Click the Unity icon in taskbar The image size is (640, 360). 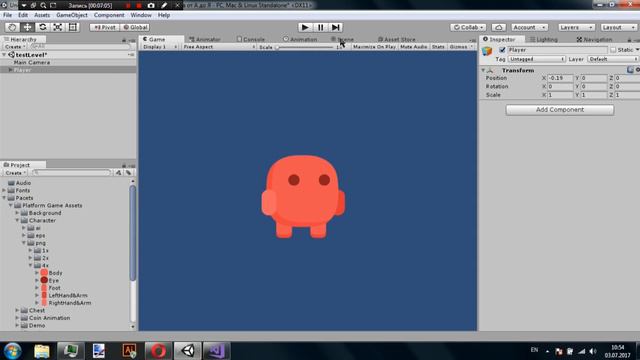[x=188, y=351]
